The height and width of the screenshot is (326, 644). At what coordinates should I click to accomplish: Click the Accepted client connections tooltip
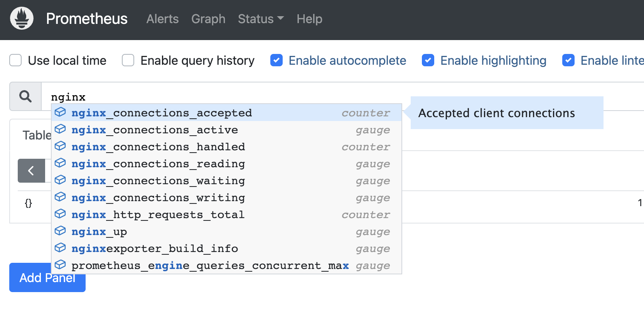coord(507,113)
